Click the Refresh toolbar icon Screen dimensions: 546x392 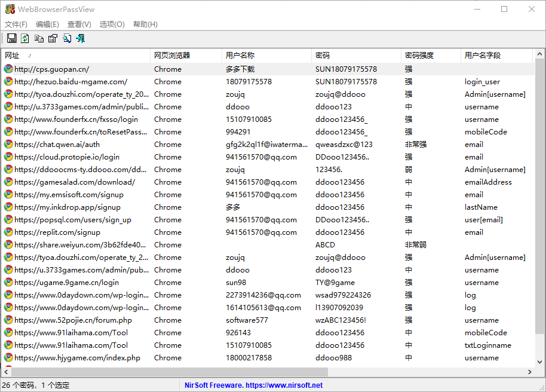coord(25,39)
